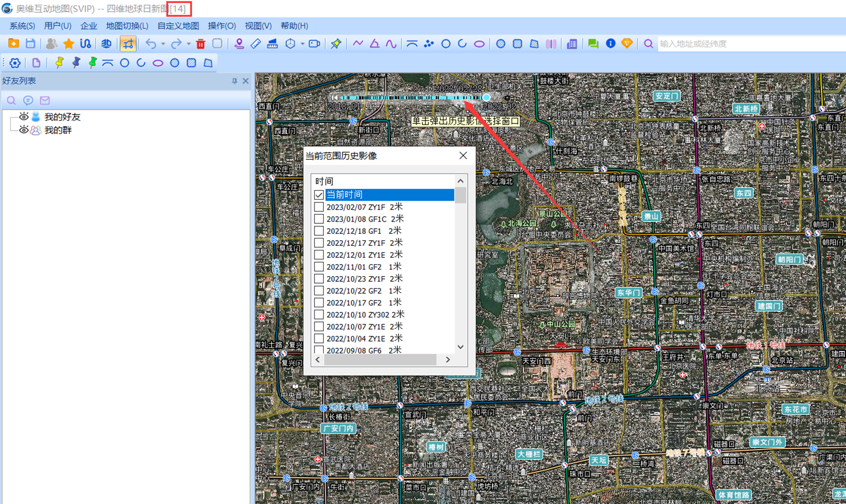The width and height of the screenshot is (846, 504).
Task: Open the 系统(S) menu
Action: [x=22, y=26]
